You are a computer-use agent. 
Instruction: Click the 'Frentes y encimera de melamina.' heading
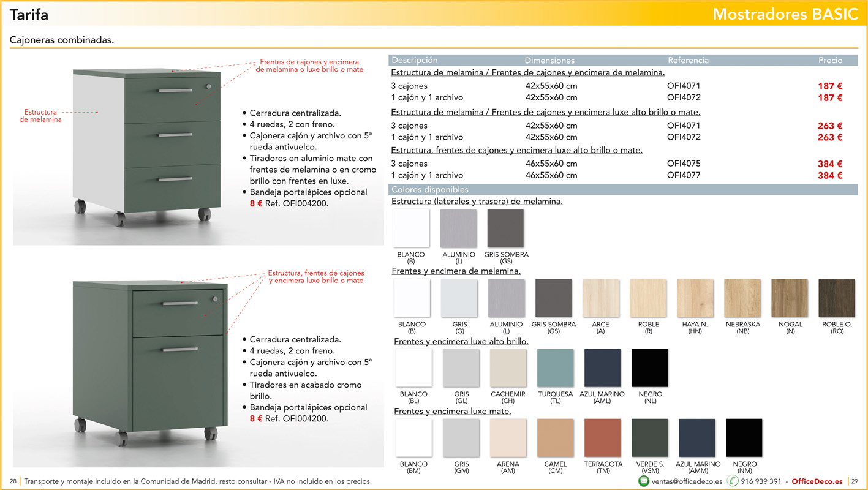coord(456,271)
